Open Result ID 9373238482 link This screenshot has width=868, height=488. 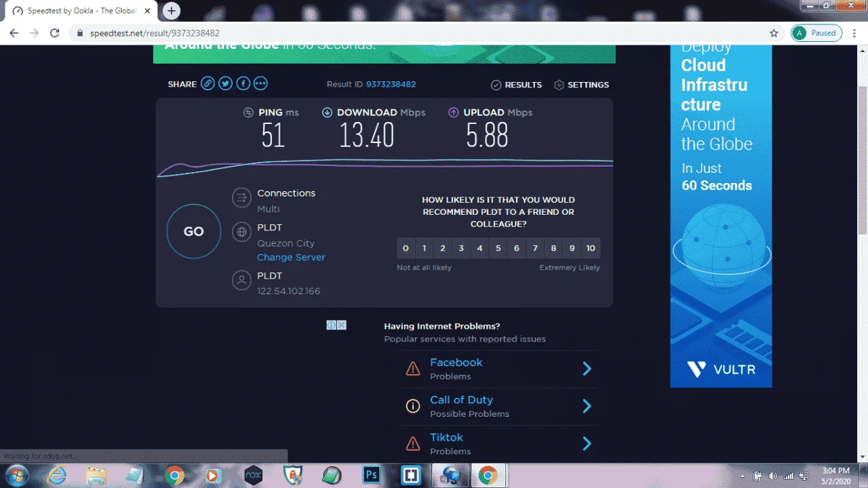[391, 85]
